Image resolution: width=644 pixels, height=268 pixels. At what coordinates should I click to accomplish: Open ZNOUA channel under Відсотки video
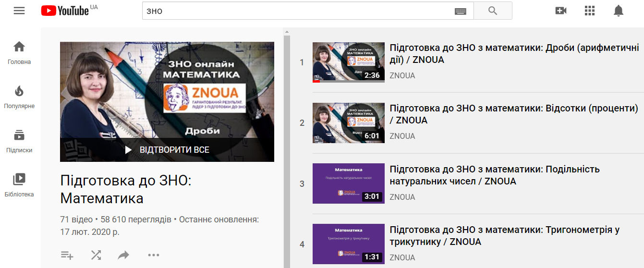402,136
